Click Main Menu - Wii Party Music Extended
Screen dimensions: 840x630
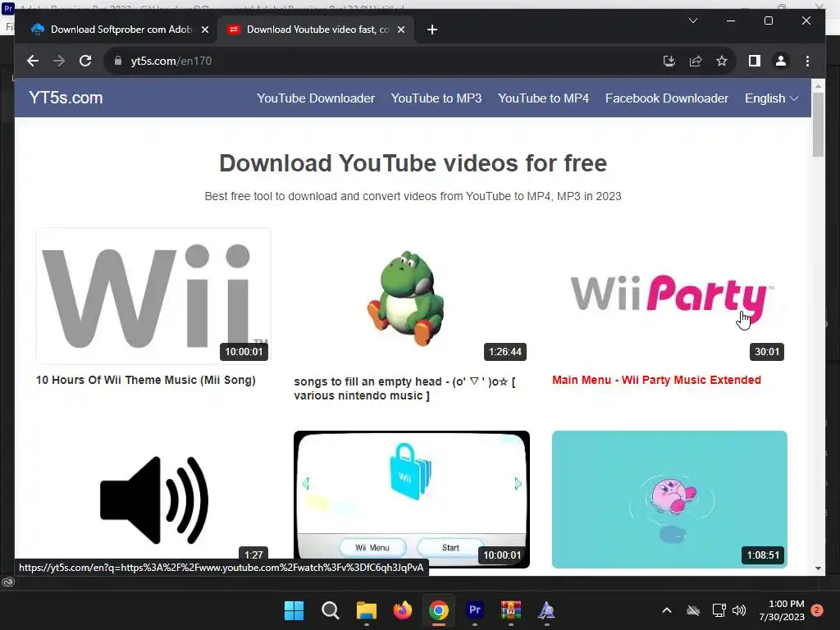(x=656, y=380)
